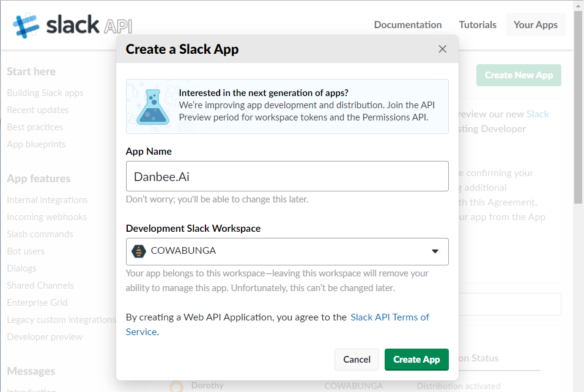Click into the App Name input field
The width and height of the screenshot is (584, 392).
click(x=287, y=176)
